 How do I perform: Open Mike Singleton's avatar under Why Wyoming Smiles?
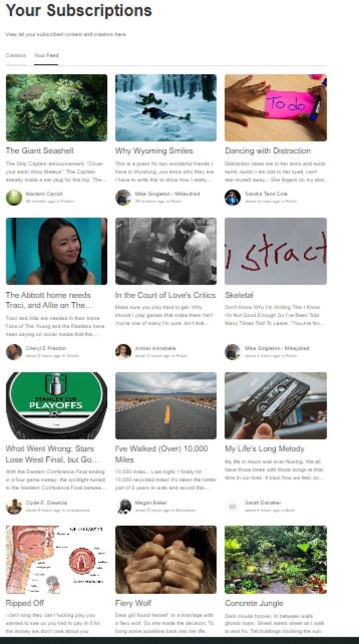(123, 198)
